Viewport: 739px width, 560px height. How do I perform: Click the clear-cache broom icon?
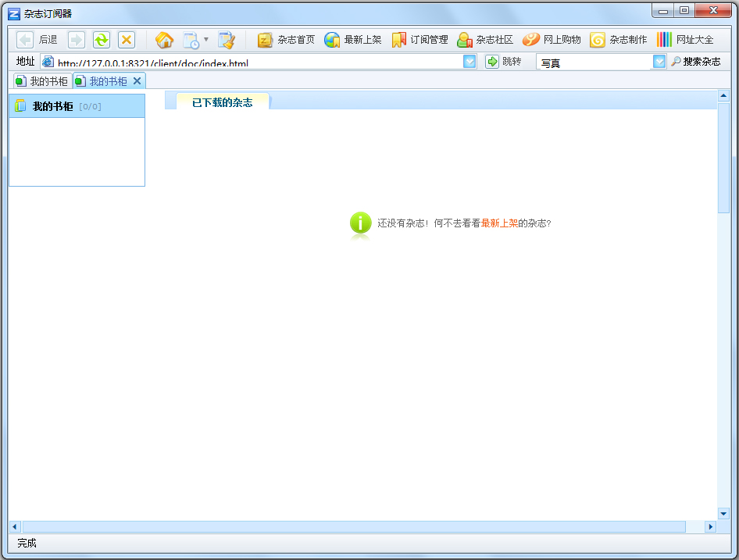pyautogui.click(x=227, y=40)
